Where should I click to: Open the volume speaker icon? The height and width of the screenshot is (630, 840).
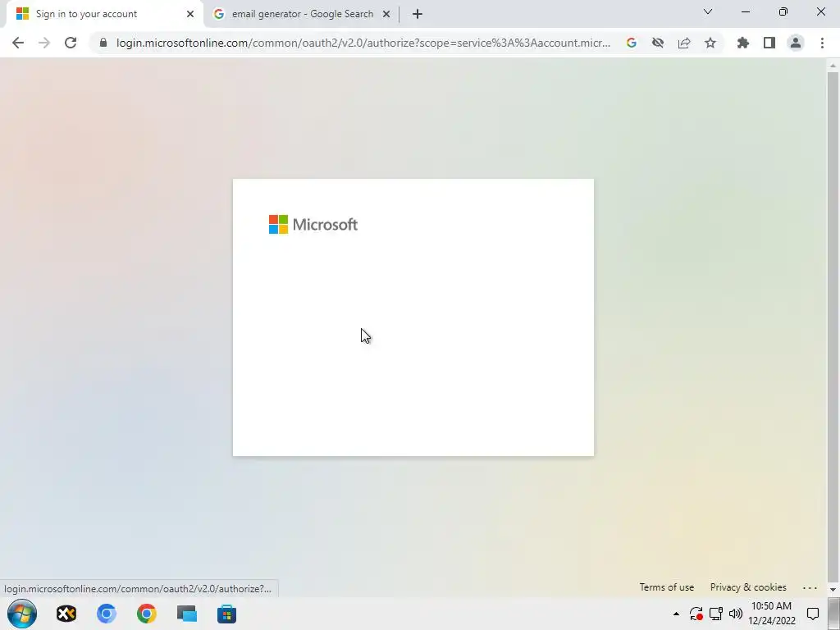tap(736, 614)
